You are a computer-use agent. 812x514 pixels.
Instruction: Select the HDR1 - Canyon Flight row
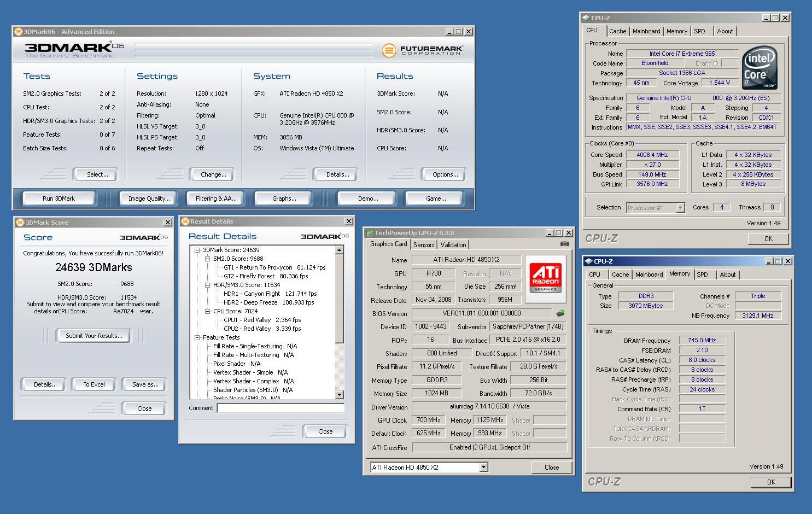(x=270, y=294)
